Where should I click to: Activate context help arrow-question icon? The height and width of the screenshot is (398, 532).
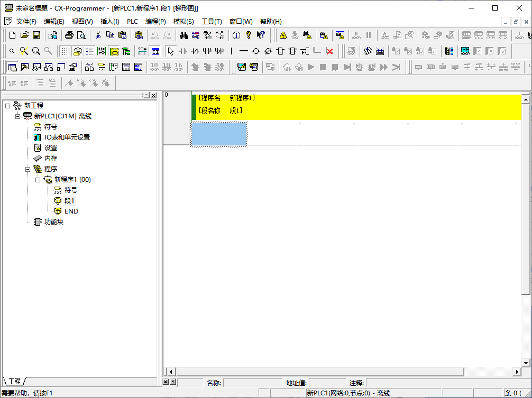tap(261, 35)
